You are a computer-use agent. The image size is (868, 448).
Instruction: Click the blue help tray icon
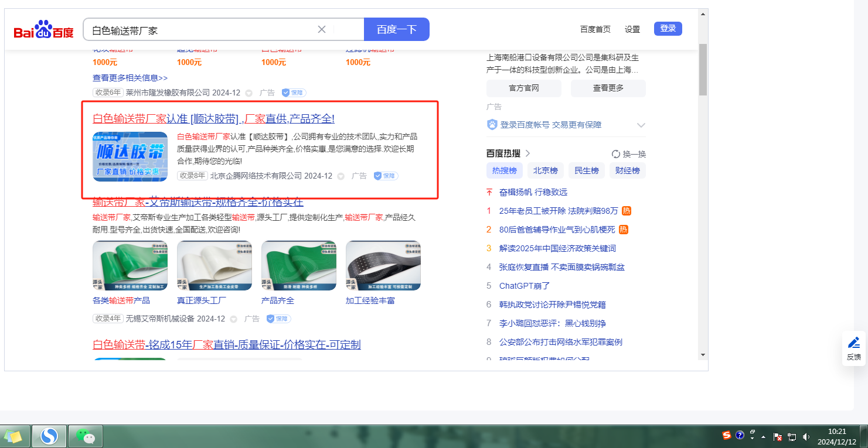click(x=740, y=435)
